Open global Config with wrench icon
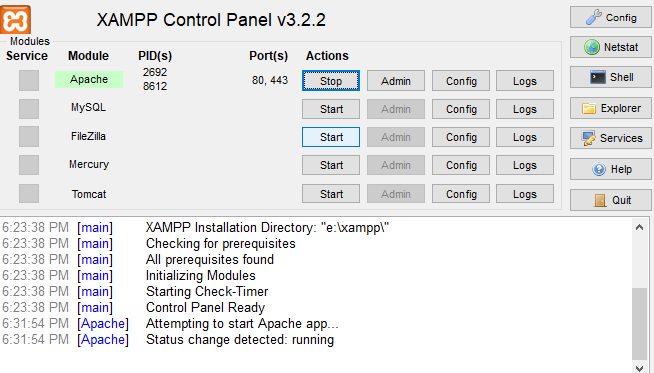The width and height of the screenshot is (654, 373). (611, 18)
